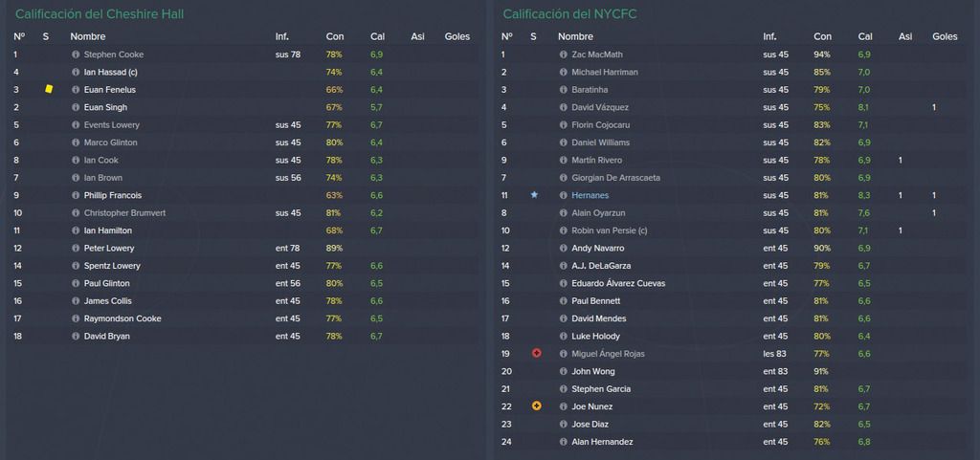Viewport: 980px width, 460px height.
Task: Open Peter Lowery player entry
Action: 109,249
